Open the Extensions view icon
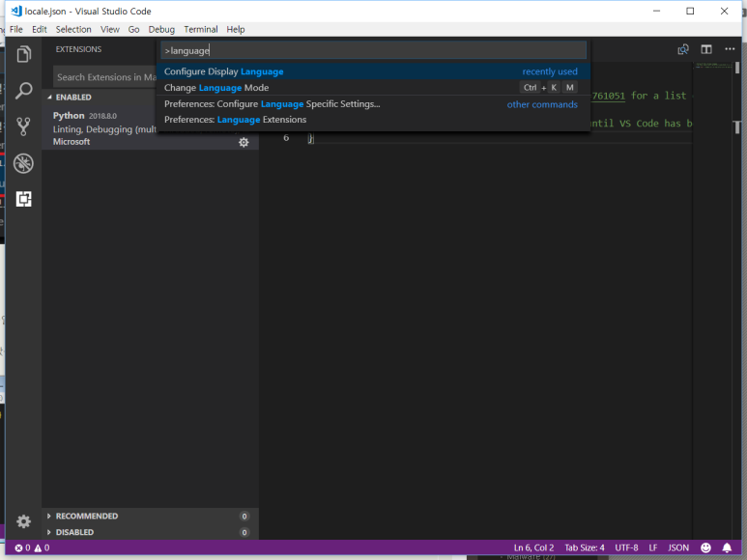 click(23, 199)
